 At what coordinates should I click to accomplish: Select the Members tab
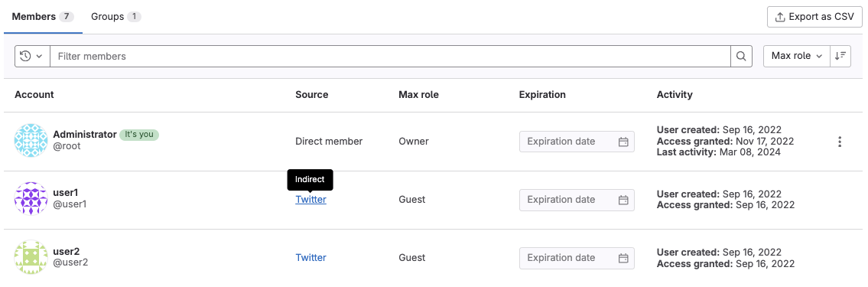point(43,17)
